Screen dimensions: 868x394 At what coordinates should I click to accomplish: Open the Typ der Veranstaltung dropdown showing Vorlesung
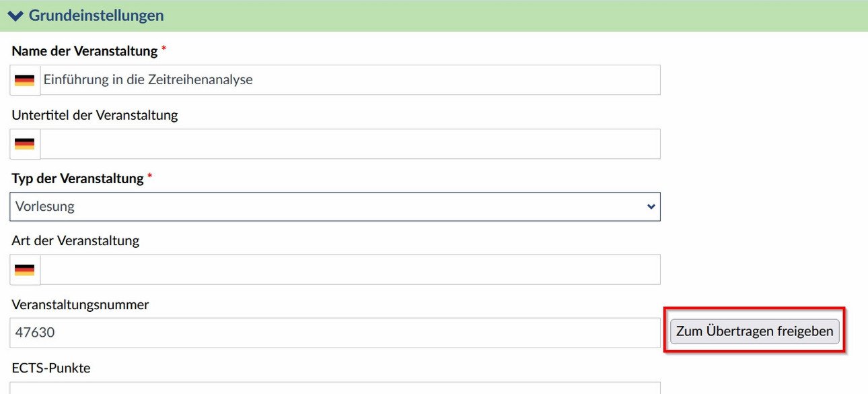tap(335, 207)
